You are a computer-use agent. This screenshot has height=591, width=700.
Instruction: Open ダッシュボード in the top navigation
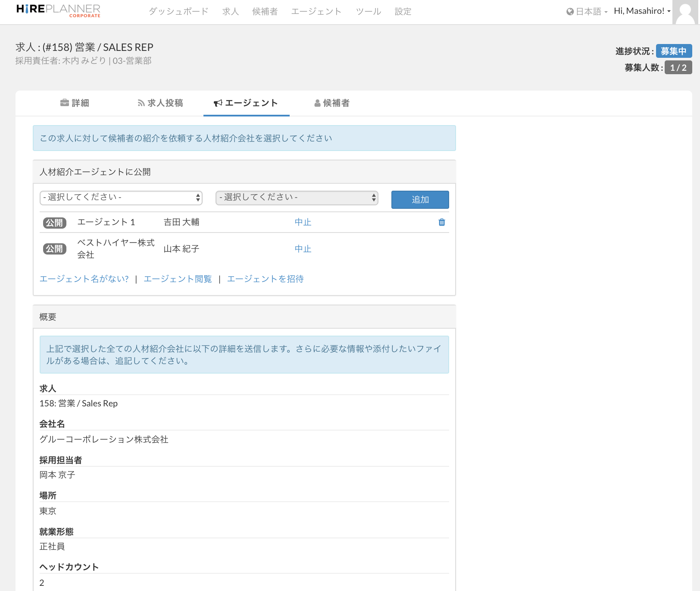178,12
